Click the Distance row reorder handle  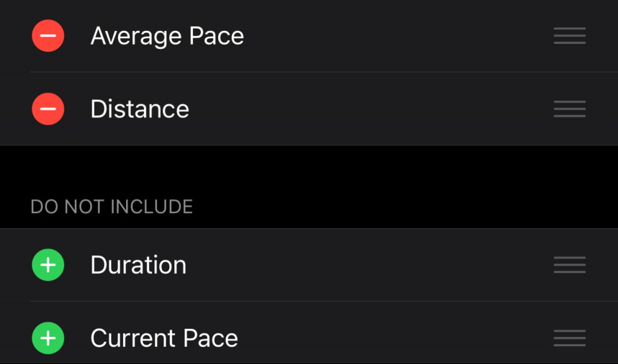click(570, 109)
